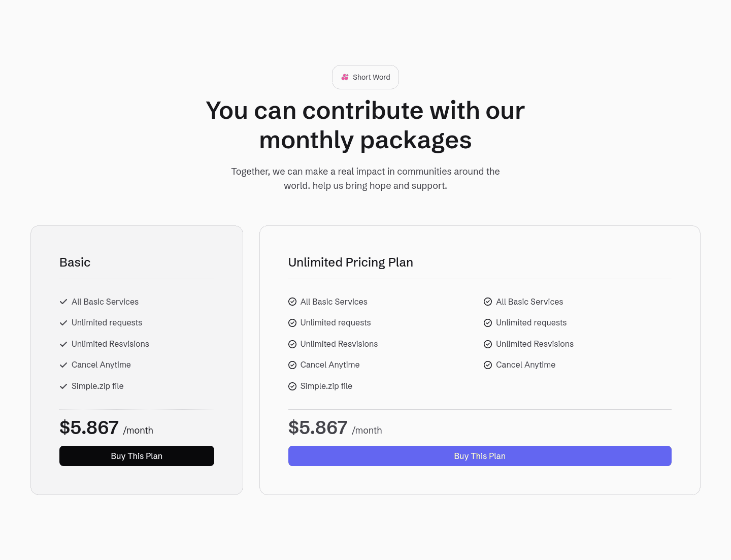
Task: Click the pink flower icon in Short Word badge
Action: pyautogui.click(x=345, y=77)
